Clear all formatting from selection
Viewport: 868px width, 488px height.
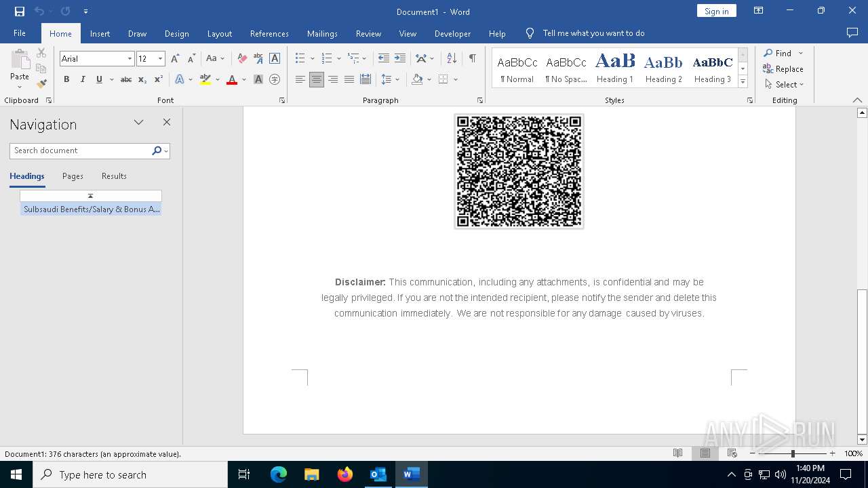click(x=242, y=59)
